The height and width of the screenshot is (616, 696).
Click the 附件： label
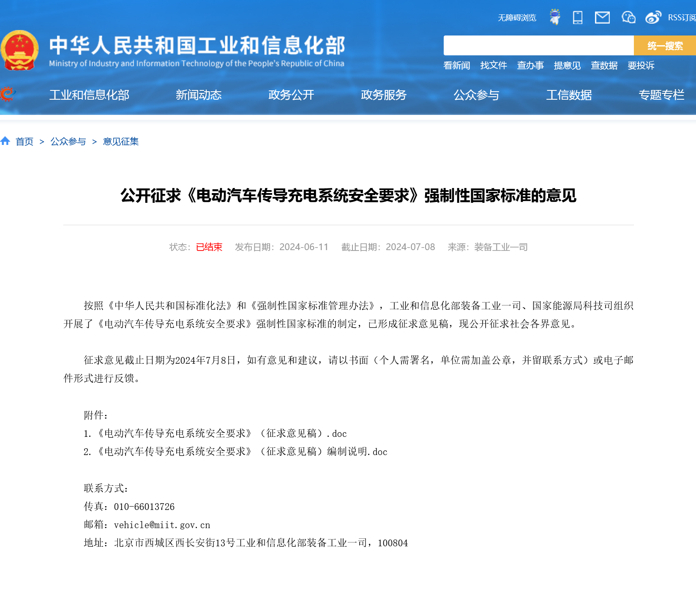point(96,415)
